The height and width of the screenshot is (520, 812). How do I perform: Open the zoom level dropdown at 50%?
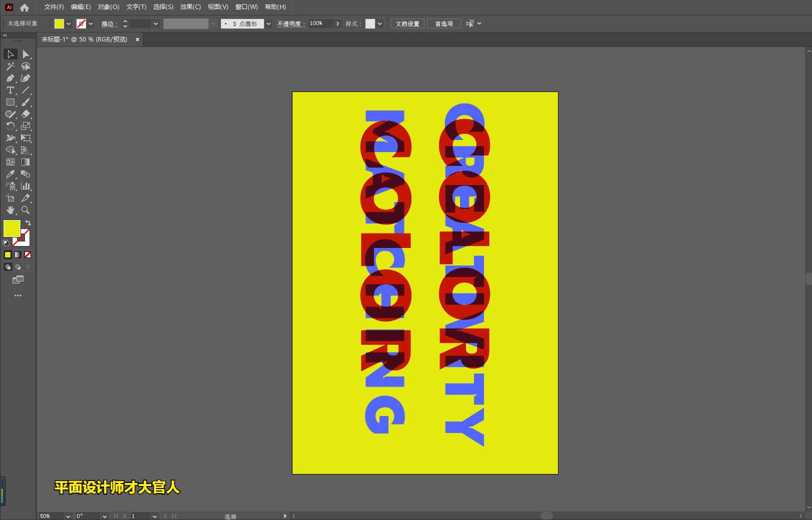coord(68,516)
